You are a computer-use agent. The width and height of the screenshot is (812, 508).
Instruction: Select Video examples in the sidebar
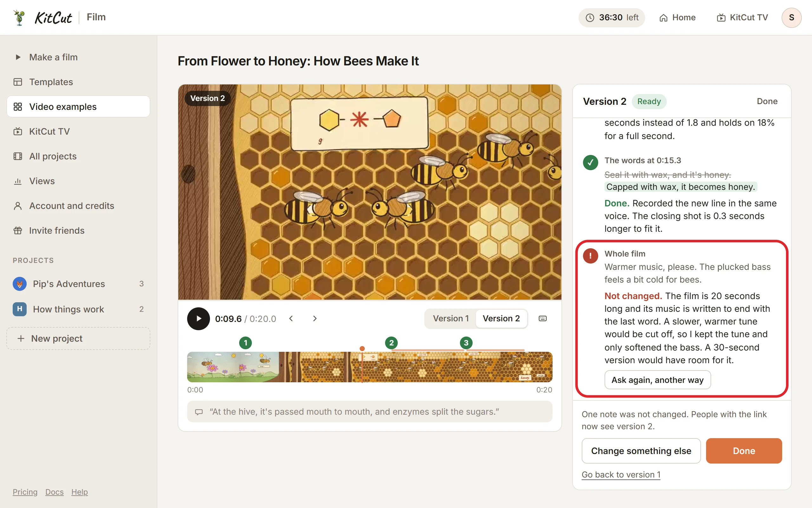coord(78,106)
